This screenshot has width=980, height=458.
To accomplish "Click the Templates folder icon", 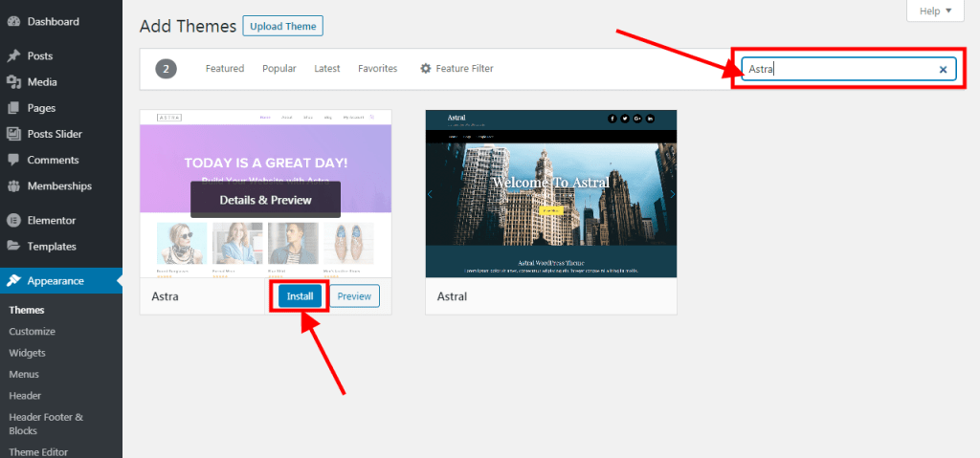I will pos(13,246).
